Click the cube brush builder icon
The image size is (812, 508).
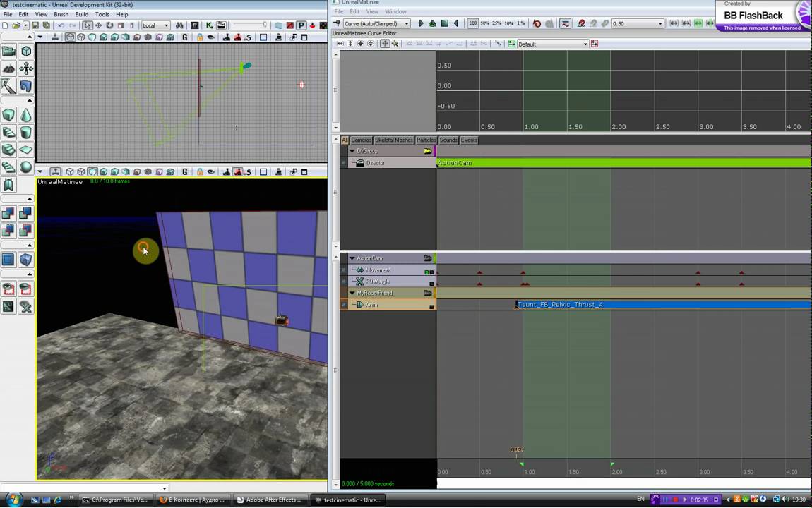point(8,115)
